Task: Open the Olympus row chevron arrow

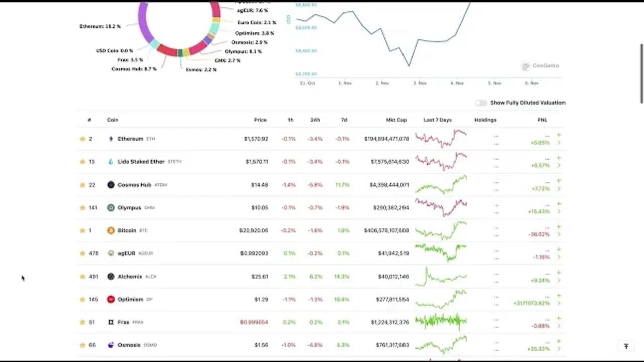Action: click(x=559, y=212)
